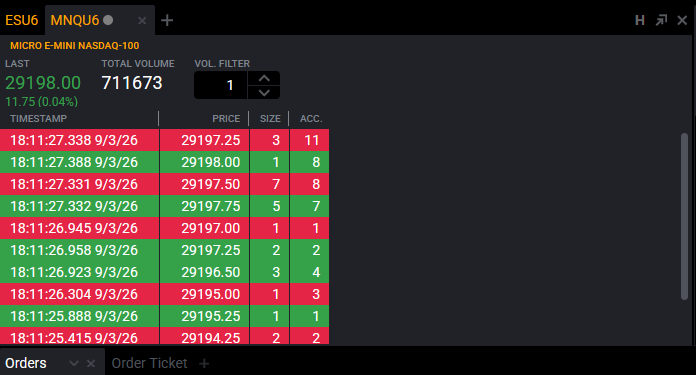Select the 18:11:27.338 trade row timestamp

point(74,140)
